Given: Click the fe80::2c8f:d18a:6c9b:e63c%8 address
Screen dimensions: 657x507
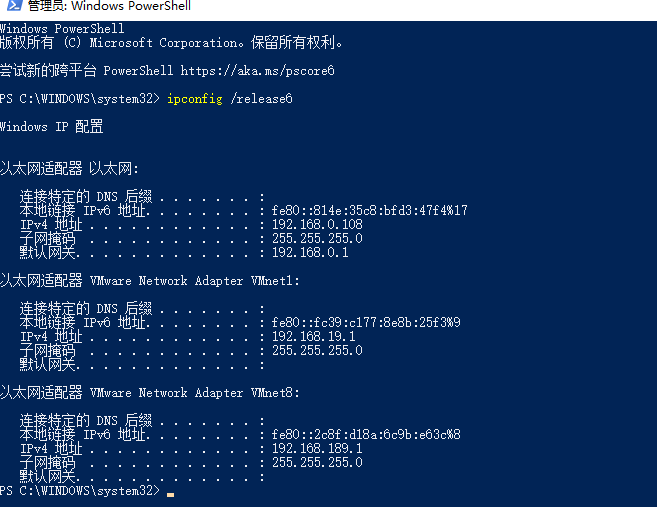Looking at the screenshot, I should pos(366,435).
